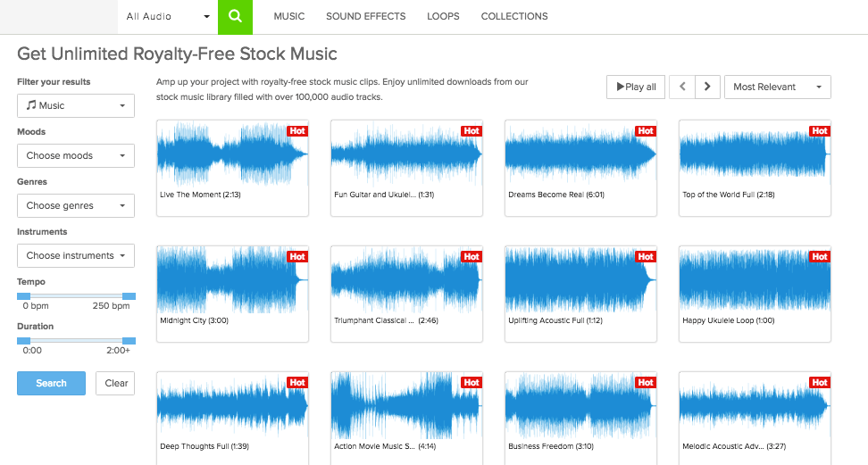Click the Hot badge on Melodic Acoustic Adv
The image size is (868, 465).
coord(820,383)
